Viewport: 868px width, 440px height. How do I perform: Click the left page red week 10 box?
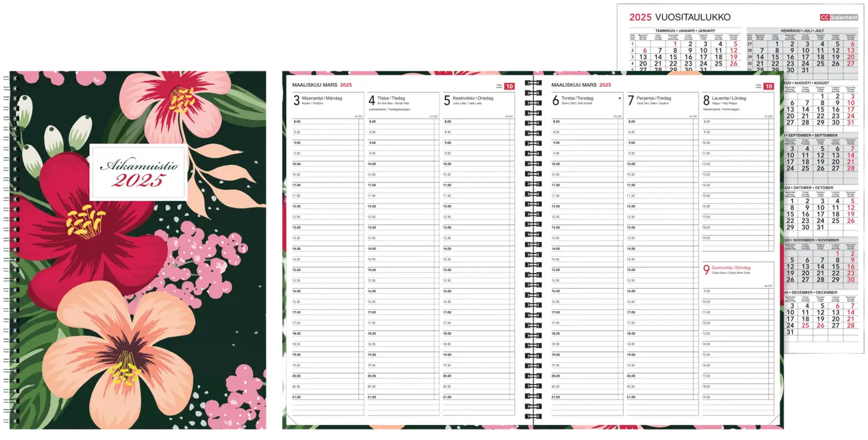click(509, 86)
